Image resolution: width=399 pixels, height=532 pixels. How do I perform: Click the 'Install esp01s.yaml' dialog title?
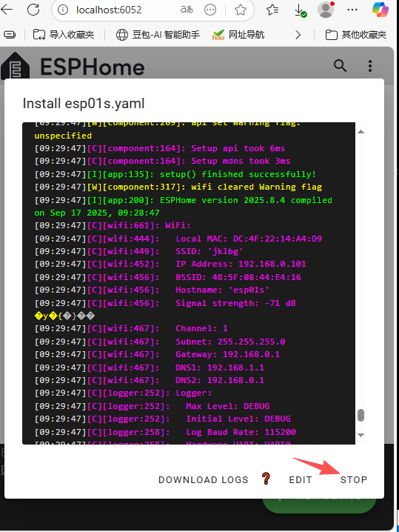coord(84,104)
